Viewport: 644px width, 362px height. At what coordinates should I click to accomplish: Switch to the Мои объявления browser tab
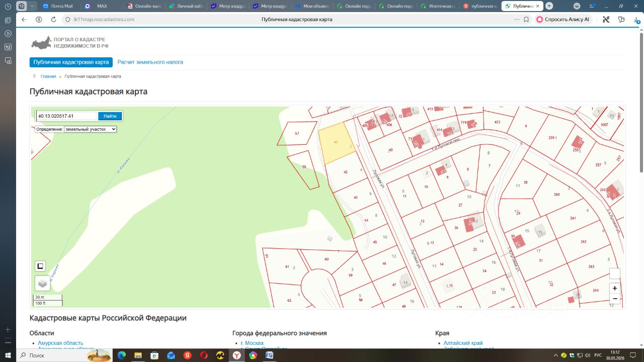click(x=312, y=6)
